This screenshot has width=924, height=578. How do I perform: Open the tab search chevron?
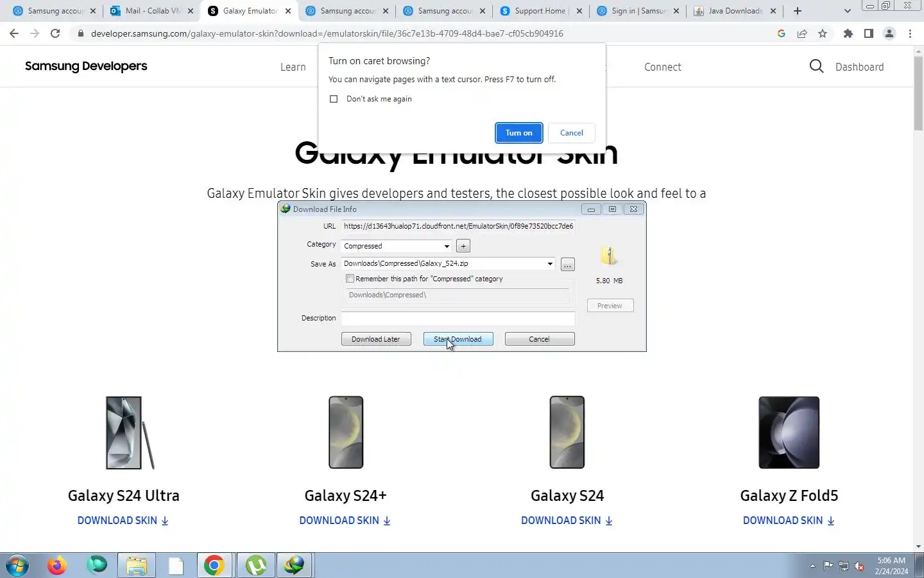click(847, 11)
